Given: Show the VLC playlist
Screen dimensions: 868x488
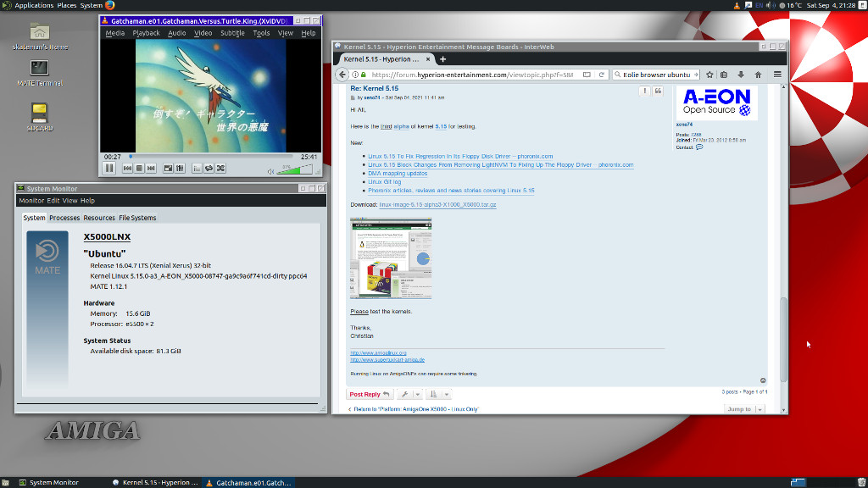Looking at the screenshot, I should pos(197,169).
